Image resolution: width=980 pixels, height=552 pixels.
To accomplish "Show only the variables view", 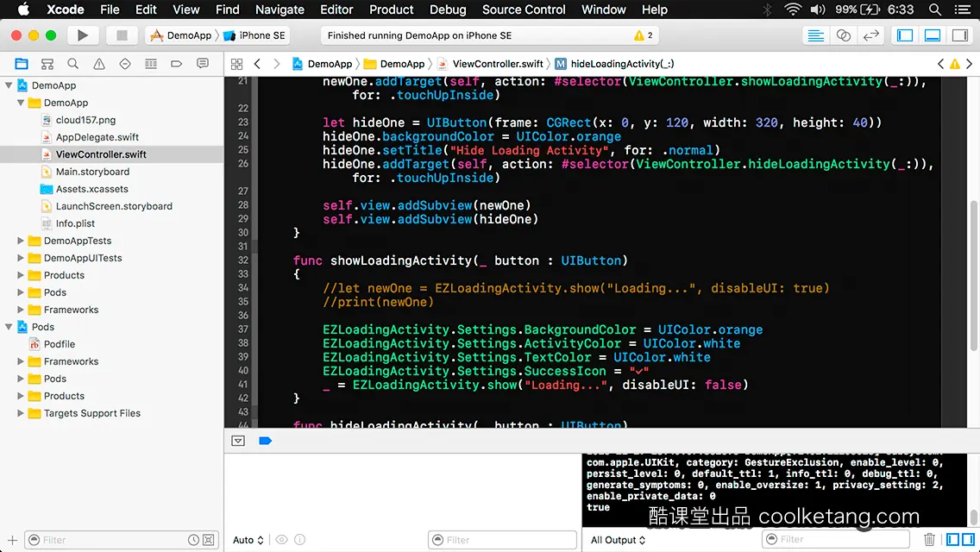I will pos(952,540).
